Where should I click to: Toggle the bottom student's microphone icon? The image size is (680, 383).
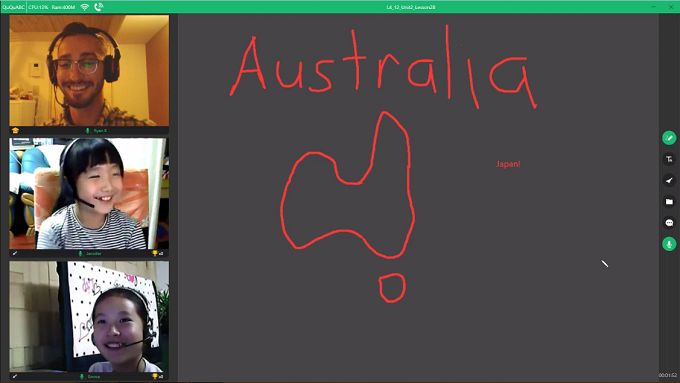pos(82,376)
